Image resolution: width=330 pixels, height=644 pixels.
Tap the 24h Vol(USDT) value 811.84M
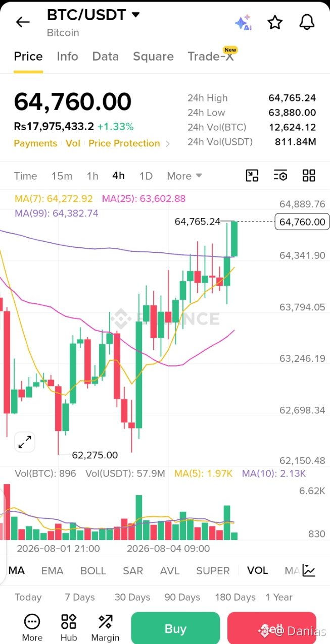pyautogui.click(x=296, y=142)
